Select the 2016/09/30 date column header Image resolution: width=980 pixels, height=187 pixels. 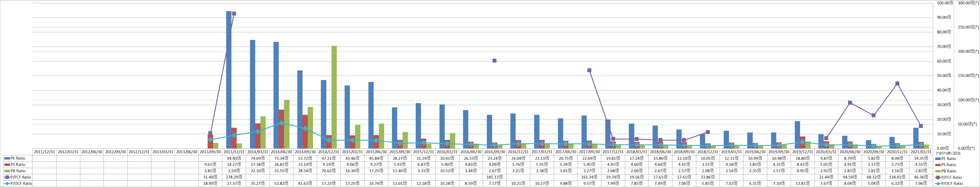(x=494, y=152)
